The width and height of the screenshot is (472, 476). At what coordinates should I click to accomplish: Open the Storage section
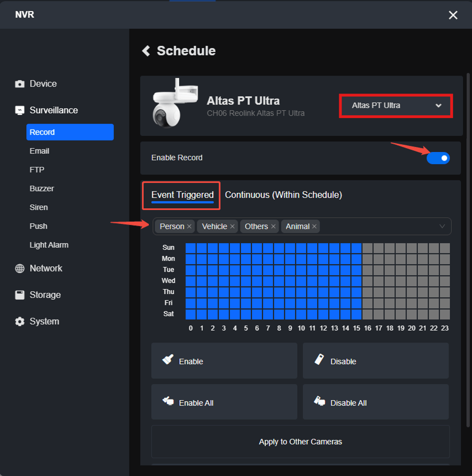(45, 295)
